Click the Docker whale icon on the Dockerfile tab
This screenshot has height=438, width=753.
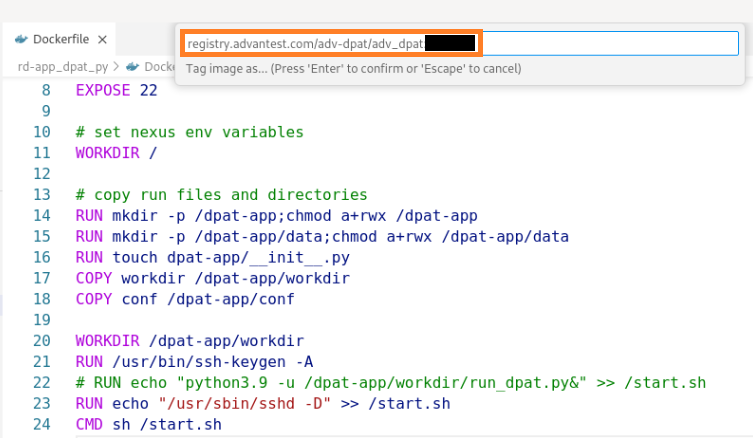pos(22,40)
